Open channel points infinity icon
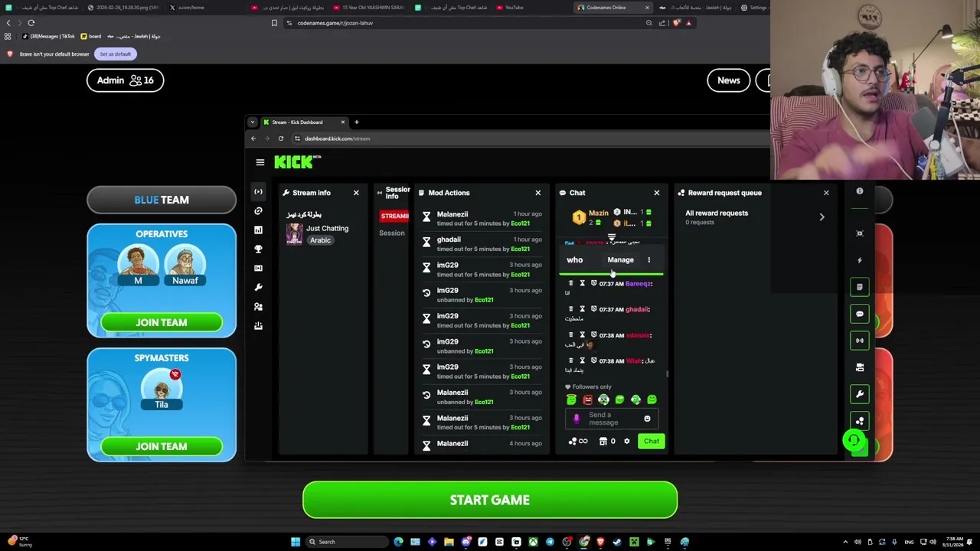Image resolution: width=980 pixels, height=551 pixels. 578,441
